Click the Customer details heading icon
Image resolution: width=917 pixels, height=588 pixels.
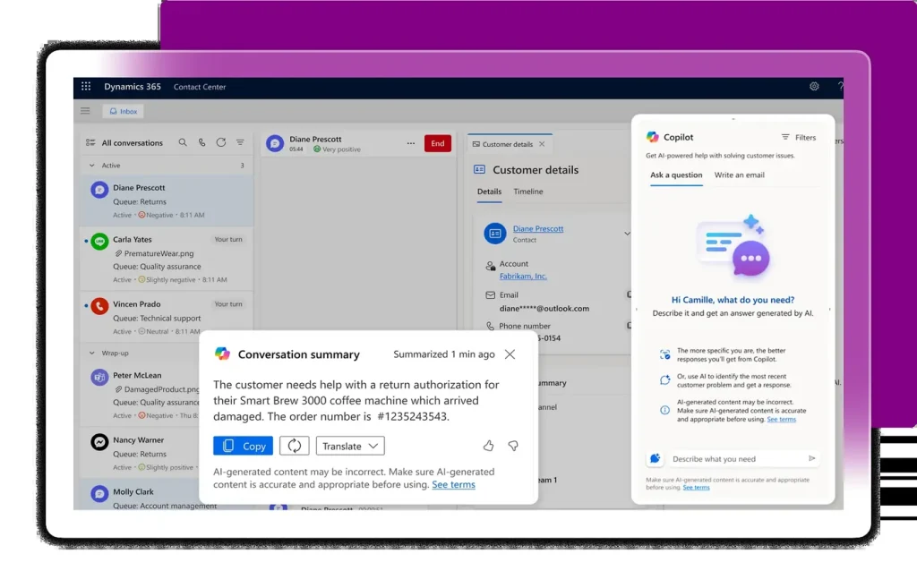coord(480,169)
